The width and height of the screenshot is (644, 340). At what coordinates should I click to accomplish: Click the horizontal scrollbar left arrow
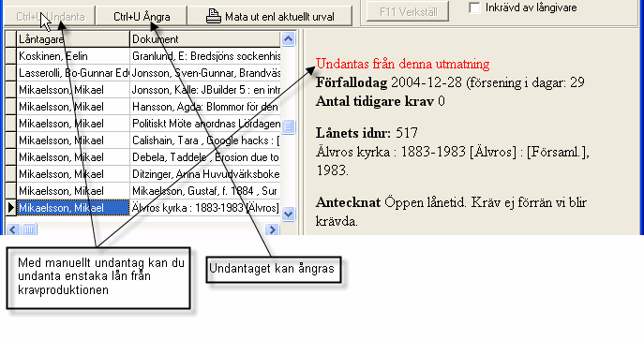tap(13, 229)
